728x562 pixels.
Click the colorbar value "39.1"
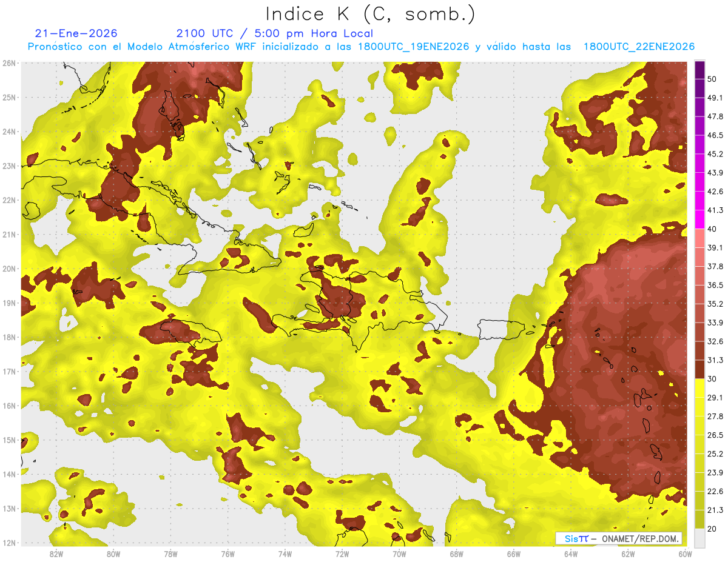click(715, 247)
